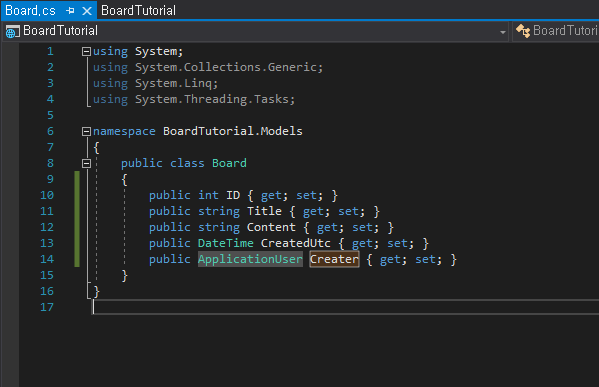
Task: Click line number 14 in the gutter
Action: point(47,259)
